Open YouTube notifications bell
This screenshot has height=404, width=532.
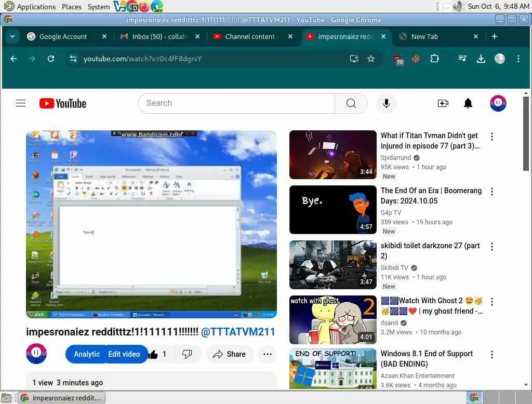coord(468,103)
